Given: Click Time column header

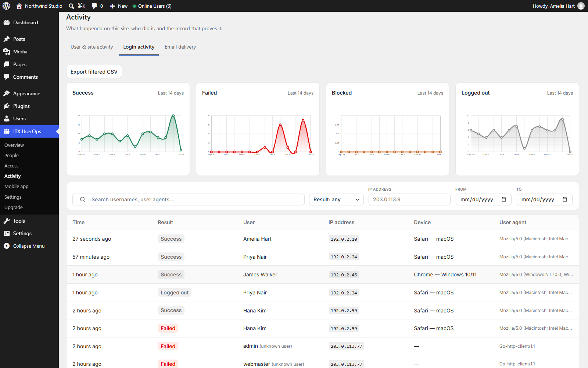Looking at the screenshot, I should pyautogui.click(x=79, y=222).
